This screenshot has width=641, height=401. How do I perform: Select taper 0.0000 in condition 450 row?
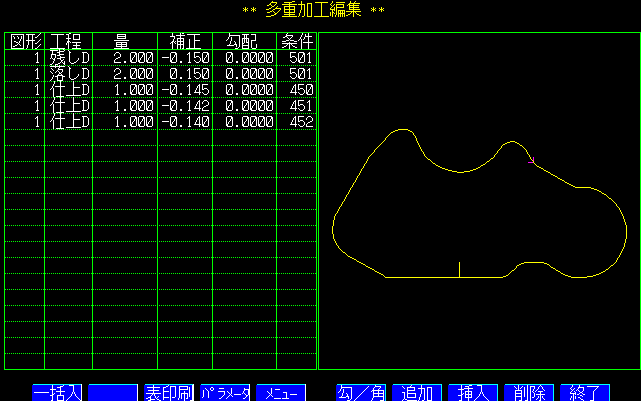(249, 90)
